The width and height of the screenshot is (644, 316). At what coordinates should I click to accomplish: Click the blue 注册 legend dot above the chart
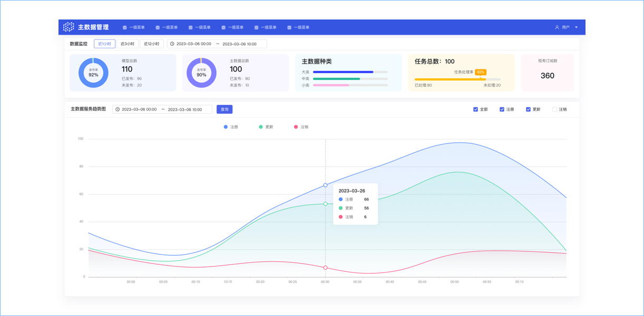click(226, 127)
